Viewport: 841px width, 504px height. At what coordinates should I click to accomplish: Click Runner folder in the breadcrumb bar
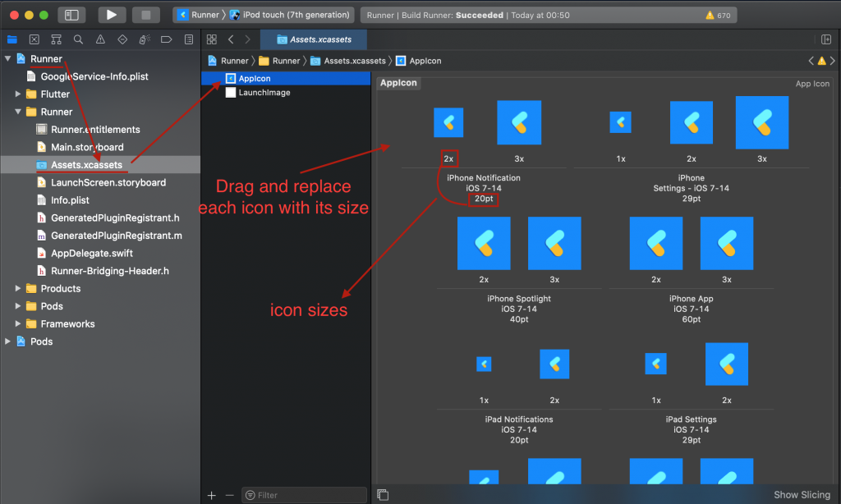[279, 61]
